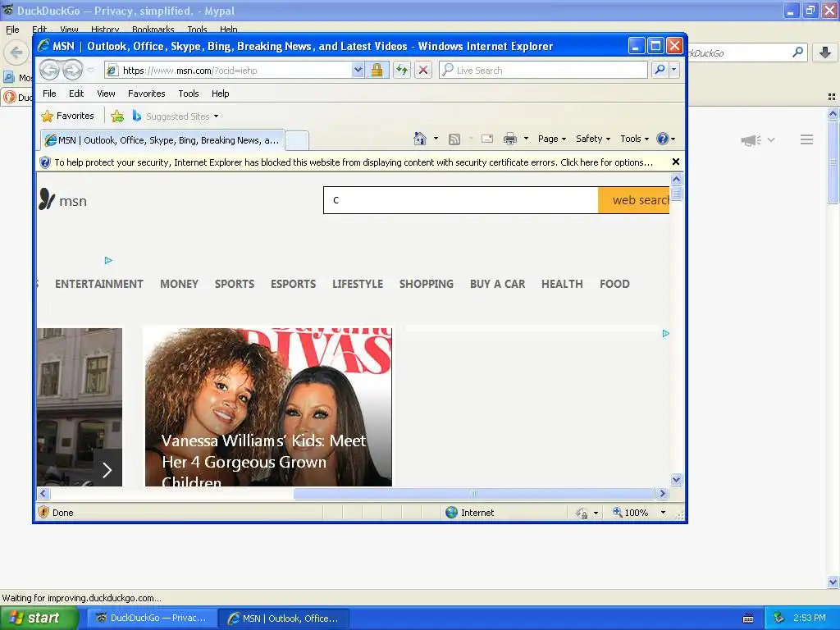
Task: Expand the Print options dropdown arrow
Action: pos(526,139)
